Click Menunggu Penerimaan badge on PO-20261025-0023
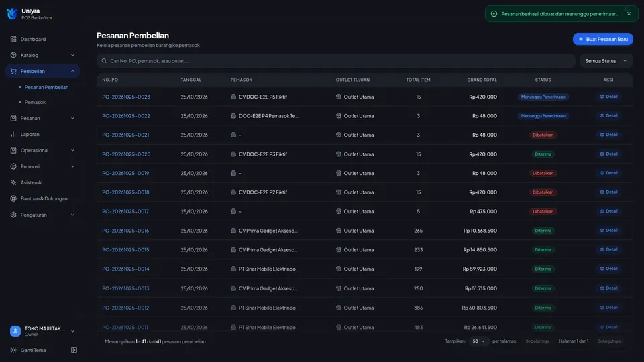 pyautogui.click(x=543, y=97)
